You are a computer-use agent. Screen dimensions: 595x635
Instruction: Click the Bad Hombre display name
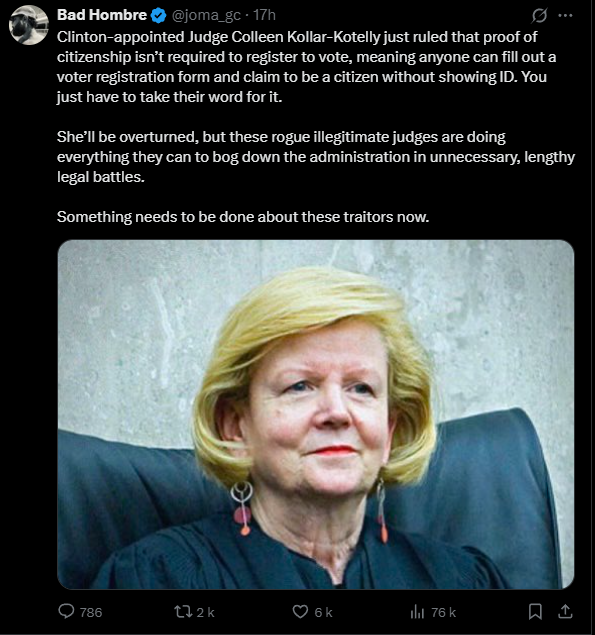102,15
